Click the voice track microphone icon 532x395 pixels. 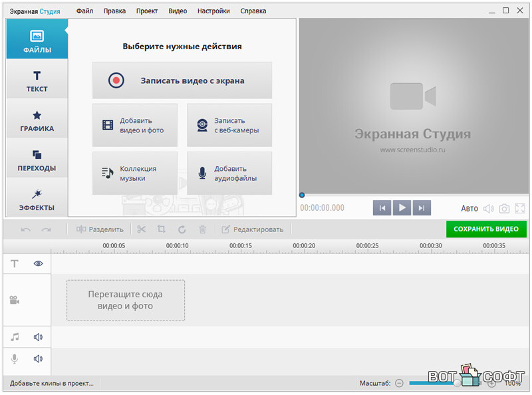pos(14,358)
